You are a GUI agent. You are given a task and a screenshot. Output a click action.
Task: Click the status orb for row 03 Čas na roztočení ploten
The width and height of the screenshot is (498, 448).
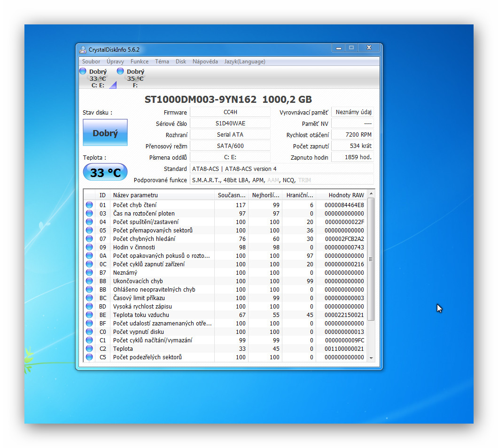click(89, 213)
